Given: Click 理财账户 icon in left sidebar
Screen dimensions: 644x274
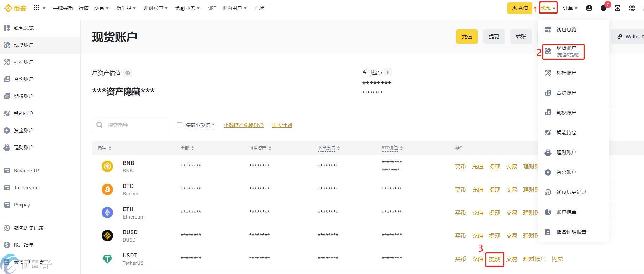Looking at the screenshot, I should point(7,147).
